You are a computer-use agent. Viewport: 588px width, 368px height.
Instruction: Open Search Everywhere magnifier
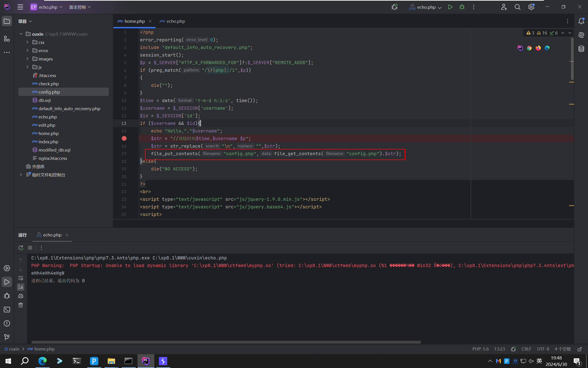coord(517,7)
